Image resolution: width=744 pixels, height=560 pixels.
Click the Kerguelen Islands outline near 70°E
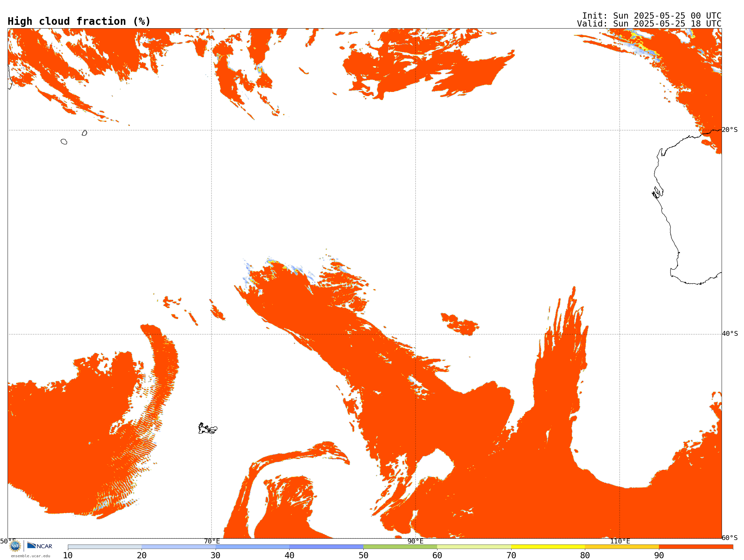pyautogui.click(x=208, y=428)
